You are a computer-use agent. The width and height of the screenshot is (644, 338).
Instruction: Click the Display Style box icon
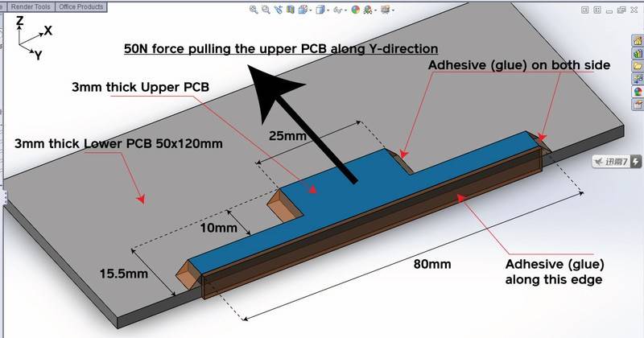[x=320, y=10]
